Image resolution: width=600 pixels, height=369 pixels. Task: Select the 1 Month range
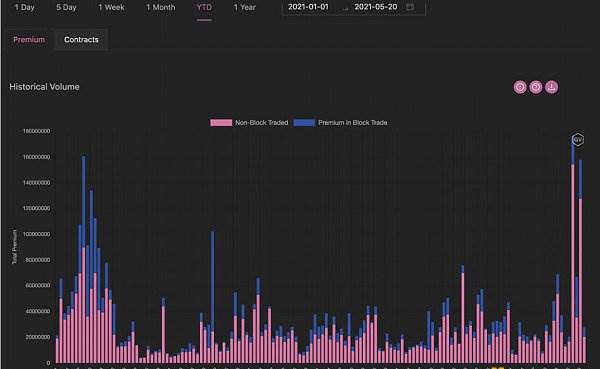point(161,7)
